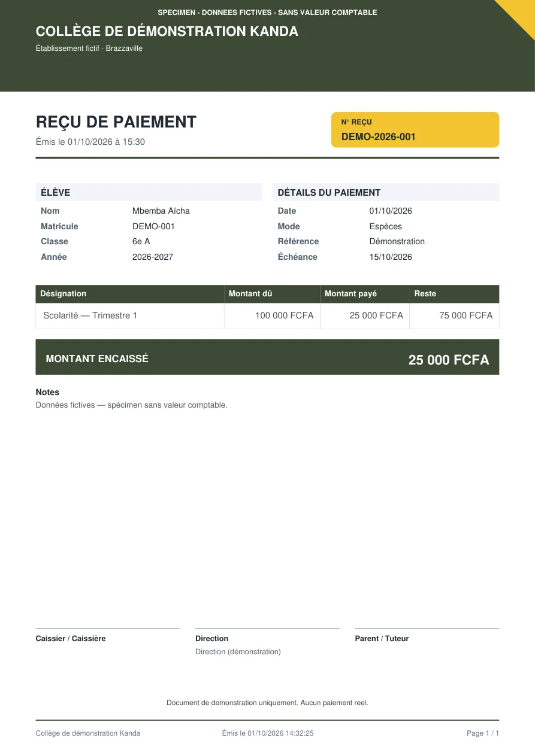Click the Matricule label
The height and width of the screenshot is (756, 535).
coord(59,226)
